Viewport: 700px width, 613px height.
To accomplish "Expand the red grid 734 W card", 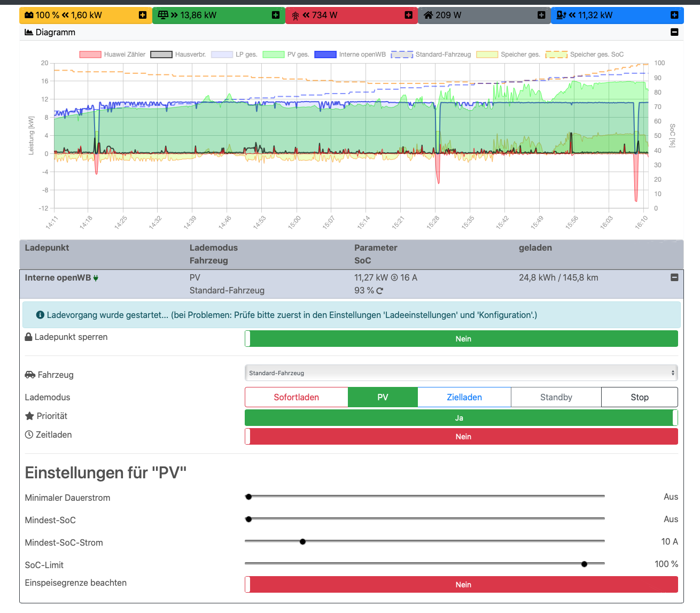I will click(408, 15).
